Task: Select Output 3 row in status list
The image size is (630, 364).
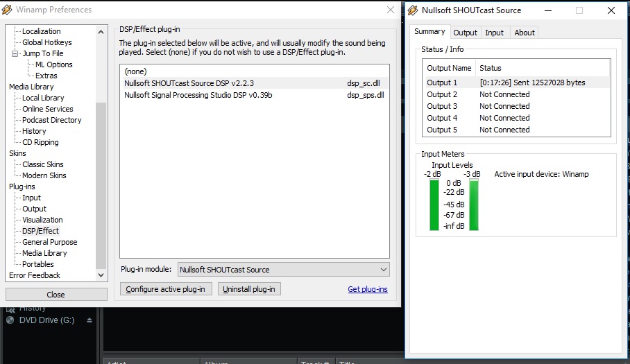Action: [516, 106]
